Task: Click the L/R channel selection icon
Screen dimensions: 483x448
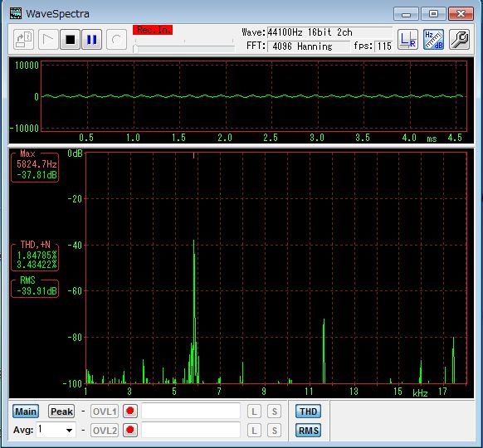Action: coord(407,40)
